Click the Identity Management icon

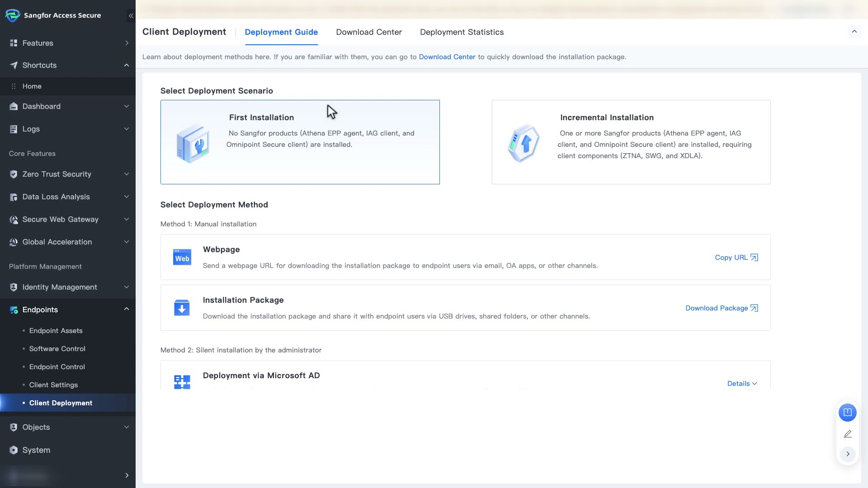tap(14, 287)
